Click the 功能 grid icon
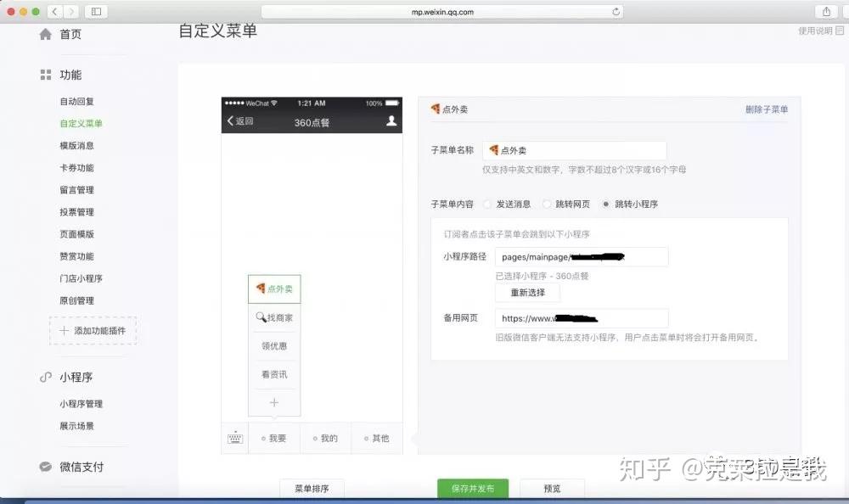This screenshot has width=849, height=504. click(x=46, y=75)
